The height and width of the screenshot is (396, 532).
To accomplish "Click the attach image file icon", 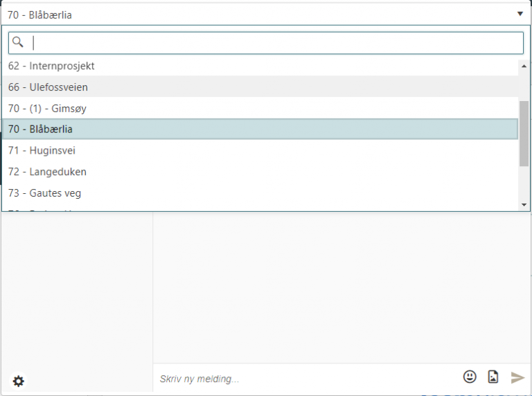I will tap(493, 377).
